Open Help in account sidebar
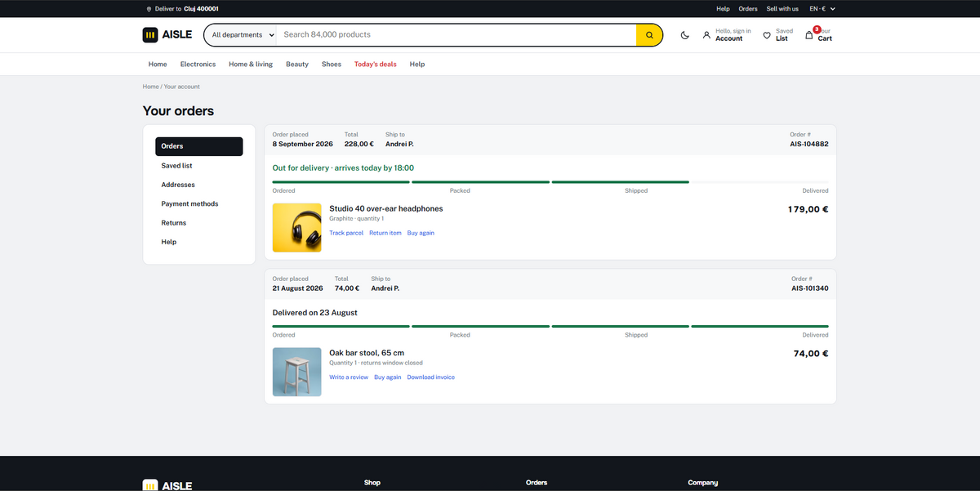Image resolution: width=980 pixels, height=491 pixels. [x=199, y=242]
